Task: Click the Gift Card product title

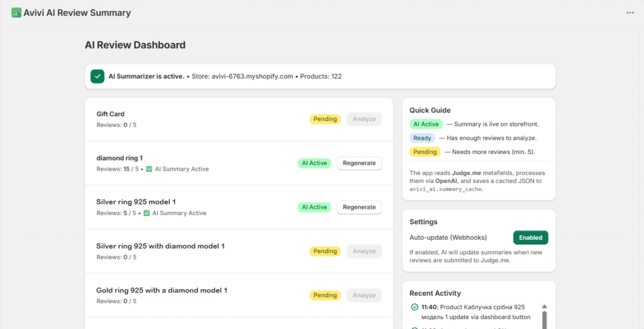Action: coord(111,114)
